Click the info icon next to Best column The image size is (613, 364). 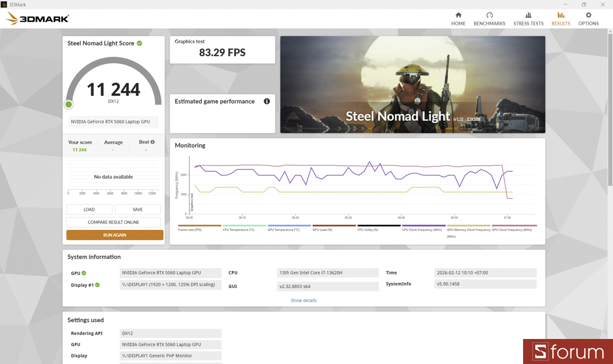(152, 141)
